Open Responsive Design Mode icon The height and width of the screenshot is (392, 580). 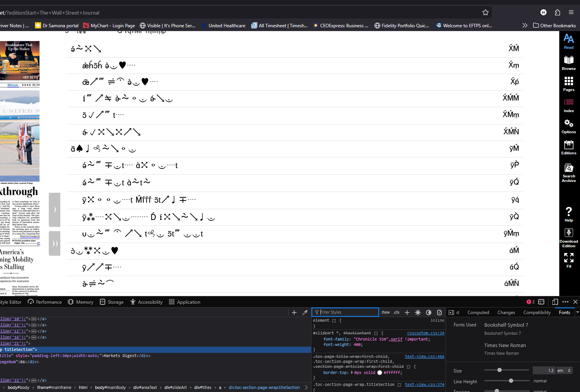click(x=555, y=302)
